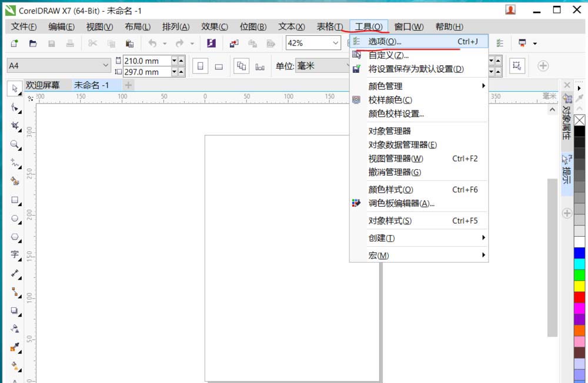Select the Freehand drawing tool

pyautogui.click(x=15, y=163)
